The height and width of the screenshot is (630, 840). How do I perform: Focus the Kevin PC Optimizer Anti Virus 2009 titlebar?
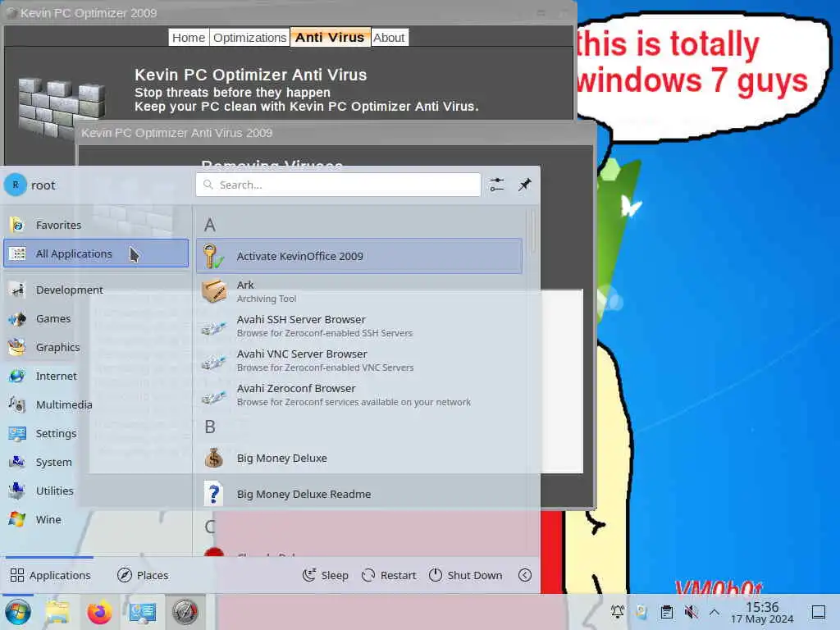point(335,133)
